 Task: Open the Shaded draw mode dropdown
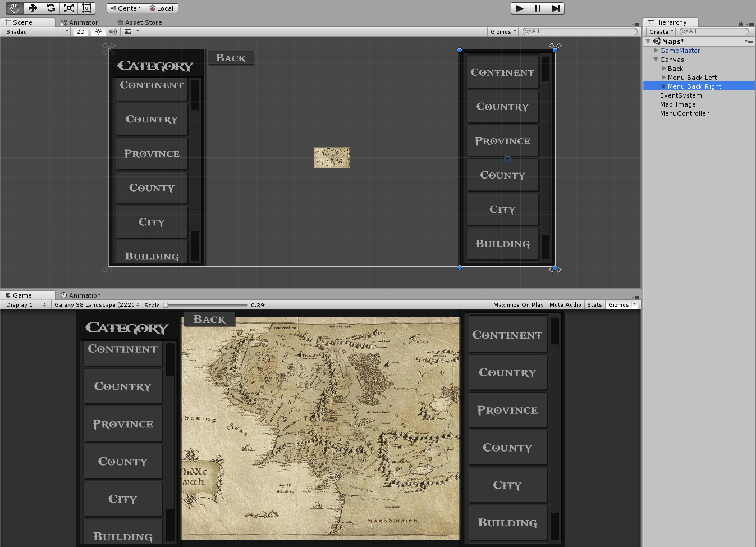pyautogui.click(x=37, y=31)
